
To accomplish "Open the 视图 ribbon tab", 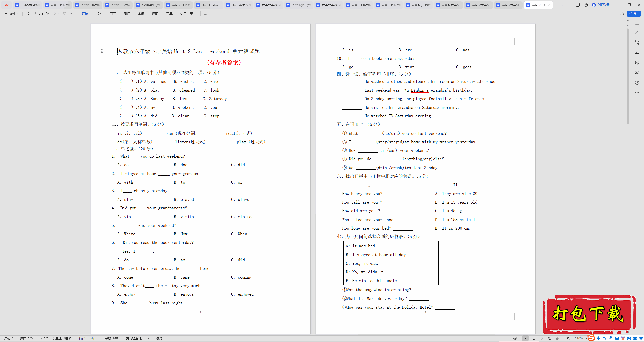I will [155, 14].
